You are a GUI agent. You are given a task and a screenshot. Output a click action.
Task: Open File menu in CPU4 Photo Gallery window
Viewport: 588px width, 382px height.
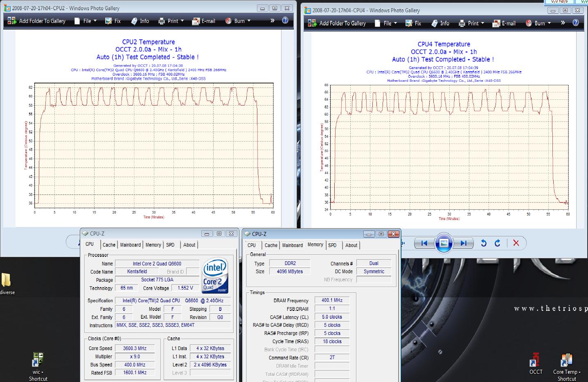386,23
